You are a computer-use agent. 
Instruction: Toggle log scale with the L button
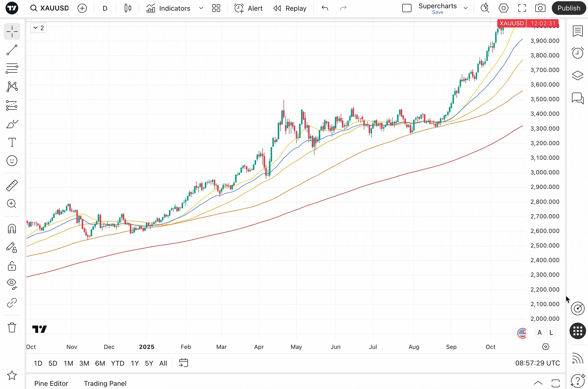click(551, 332)
